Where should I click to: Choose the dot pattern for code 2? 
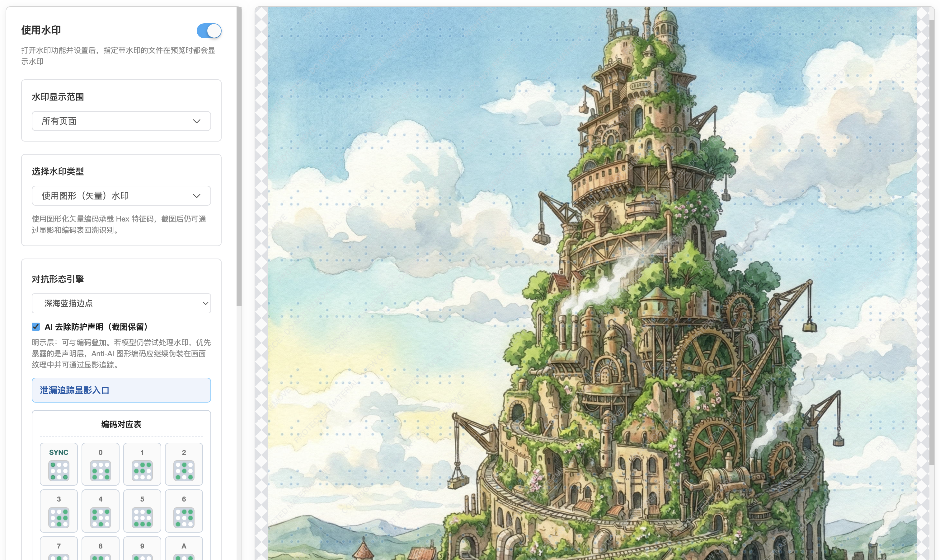(x=184, y=471)
